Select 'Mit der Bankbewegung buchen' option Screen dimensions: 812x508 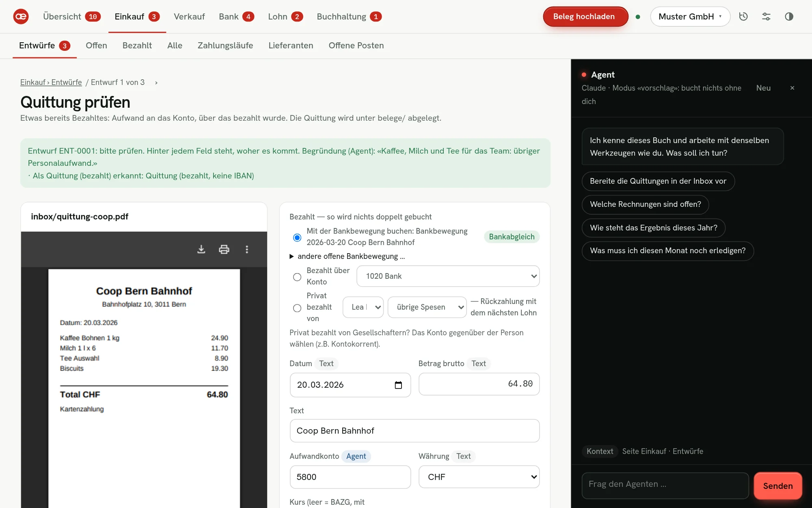pyautogui.click(x=297, y=237)
